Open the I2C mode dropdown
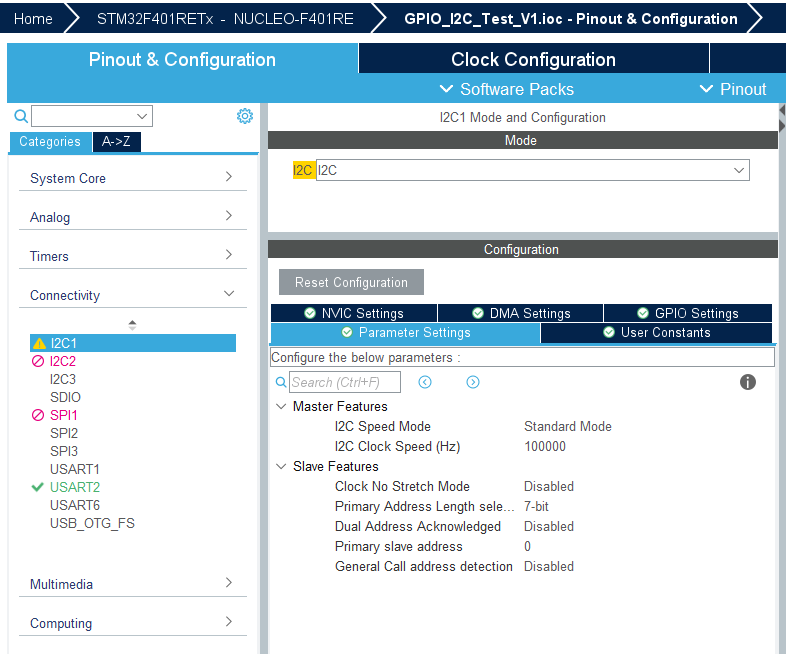Screen dimensions: 786x654 click(532, 170)
